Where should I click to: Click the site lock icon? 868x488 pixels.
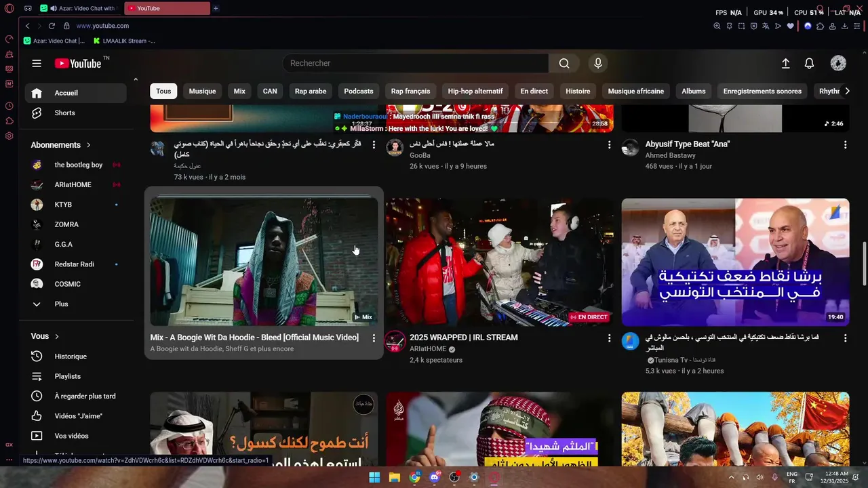[x=66, y=26]
